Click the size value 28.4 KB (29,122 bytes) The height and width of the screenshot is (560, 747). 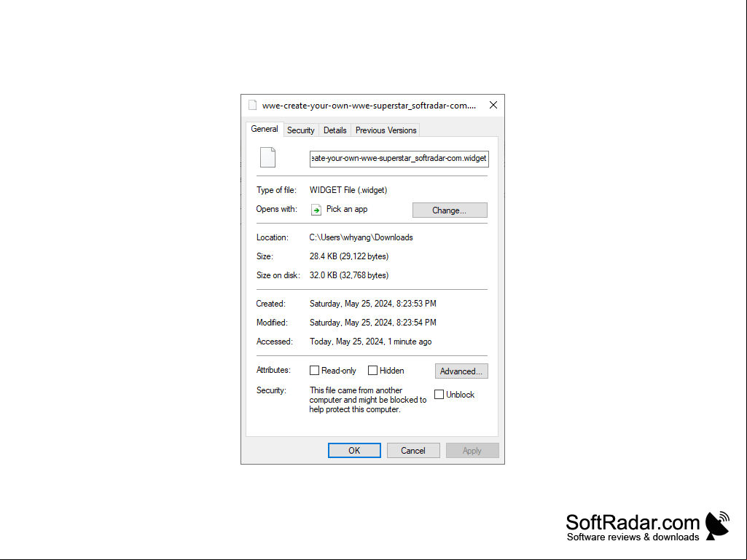pos(349,256)
